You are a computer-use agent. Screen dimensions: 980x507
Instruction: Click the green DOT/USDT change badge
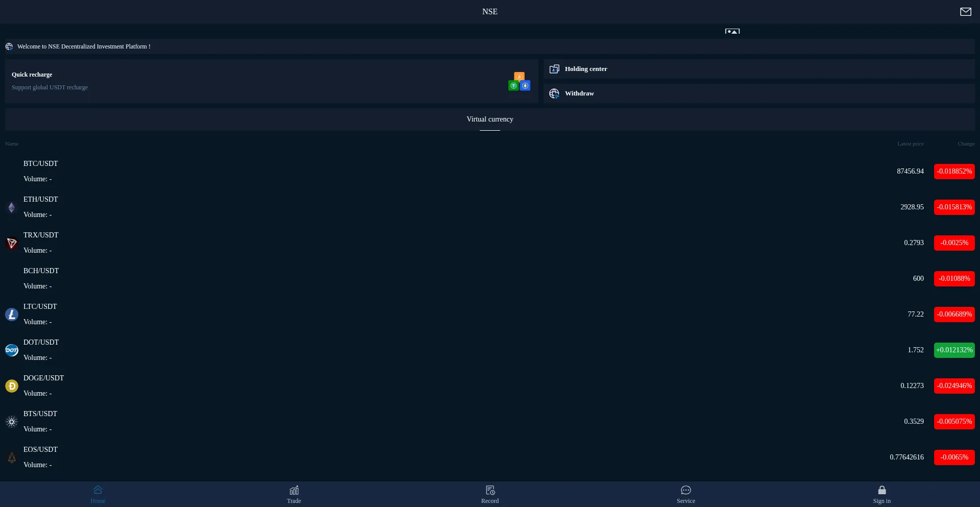click(954, 350)
